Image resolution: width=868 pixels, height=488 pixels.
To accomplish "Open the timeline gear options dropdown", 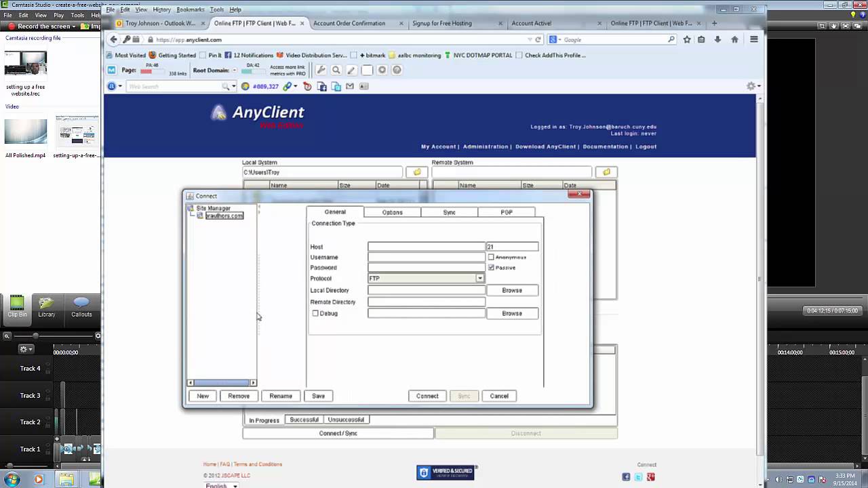I will pos(26,349).
